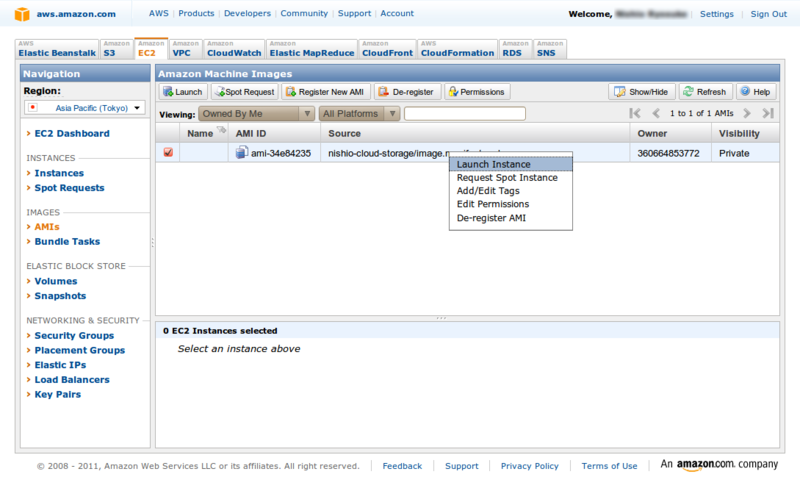Open the Permissions toolbar button
800x477 pixels.
click(x=477, y=92)
